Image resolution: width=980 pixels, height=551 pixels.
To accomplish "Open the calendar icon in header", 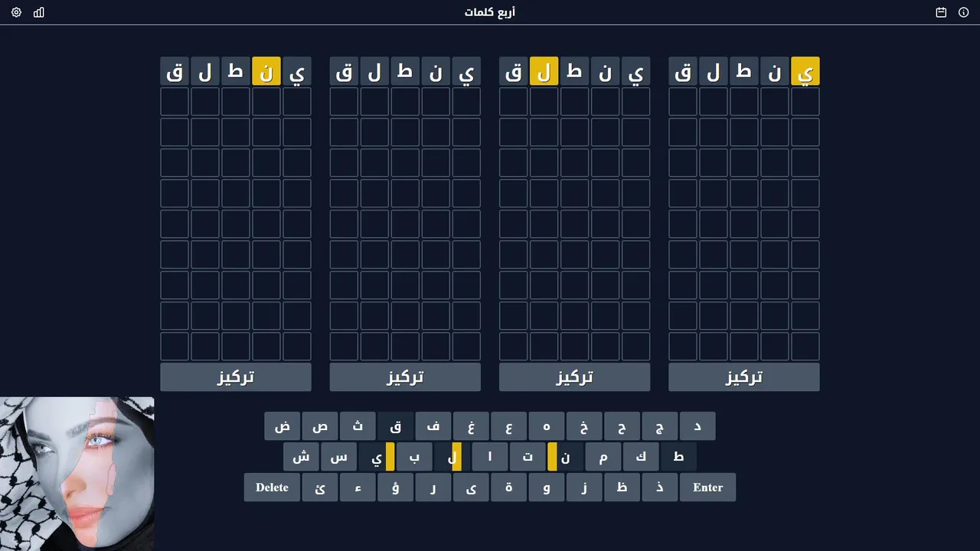I will 941,12.
